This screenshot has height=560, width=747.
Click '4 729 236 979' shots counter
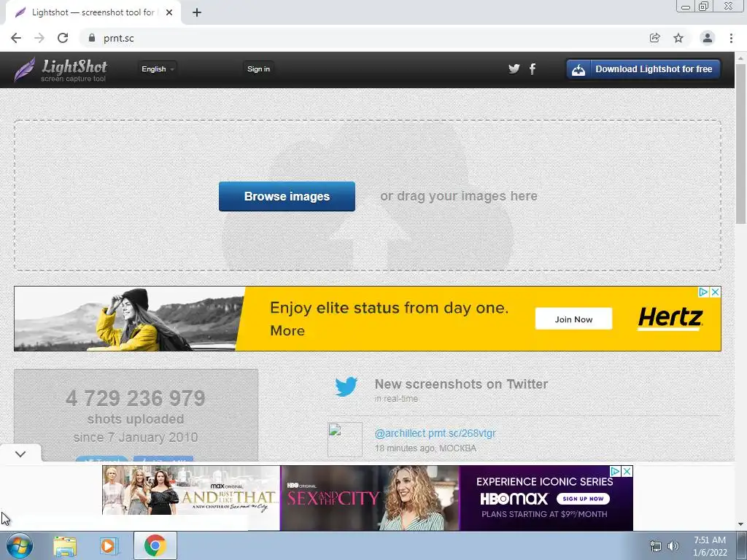136,399
